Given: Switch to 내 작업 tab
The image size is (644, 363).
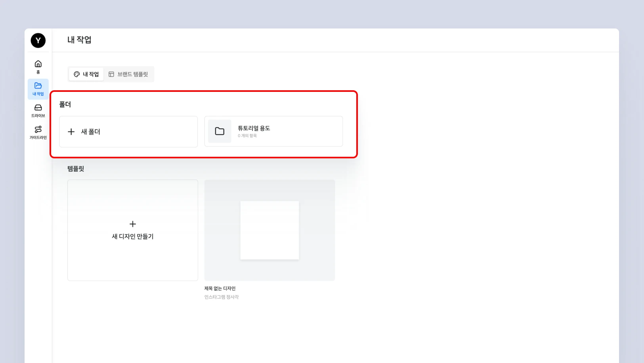Looking at the screenshot, I should coord(86,74).
